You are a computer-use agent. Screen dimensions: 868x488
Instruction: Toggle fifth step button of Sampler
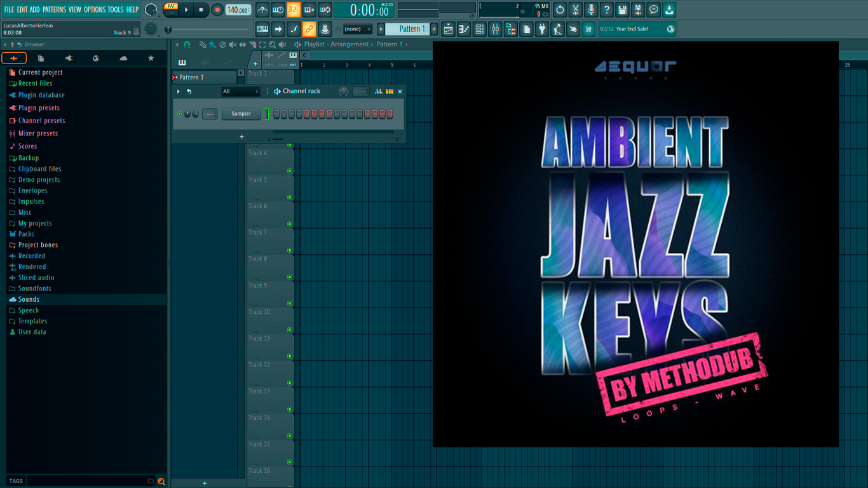tap(307, 114)
